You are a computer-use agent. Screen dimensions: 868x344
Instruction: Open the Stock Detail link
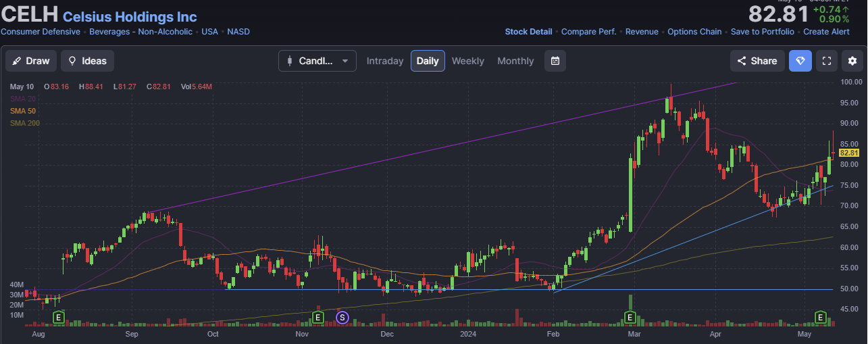(x=528, y=32)
